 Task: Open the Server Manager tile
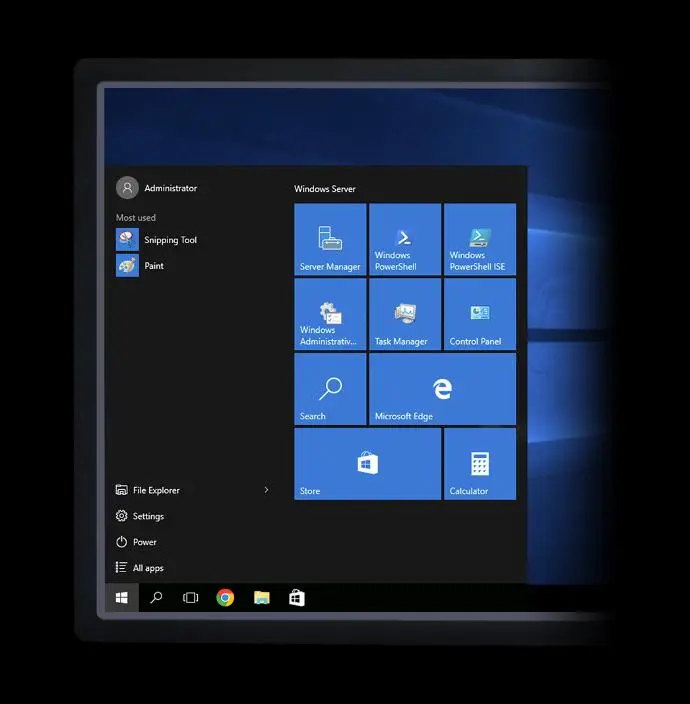coord(330,240)
